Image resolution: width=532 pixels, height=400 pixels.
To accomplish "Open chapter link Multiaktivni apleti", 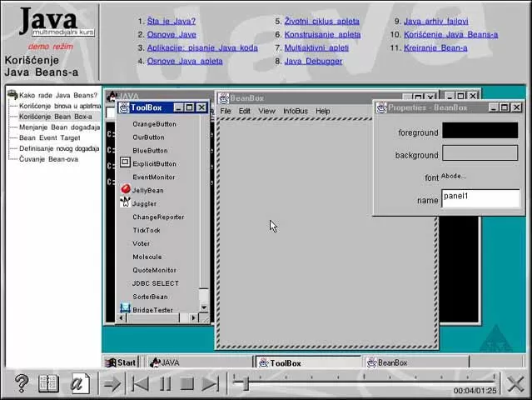I will click(x=316, y=47).
